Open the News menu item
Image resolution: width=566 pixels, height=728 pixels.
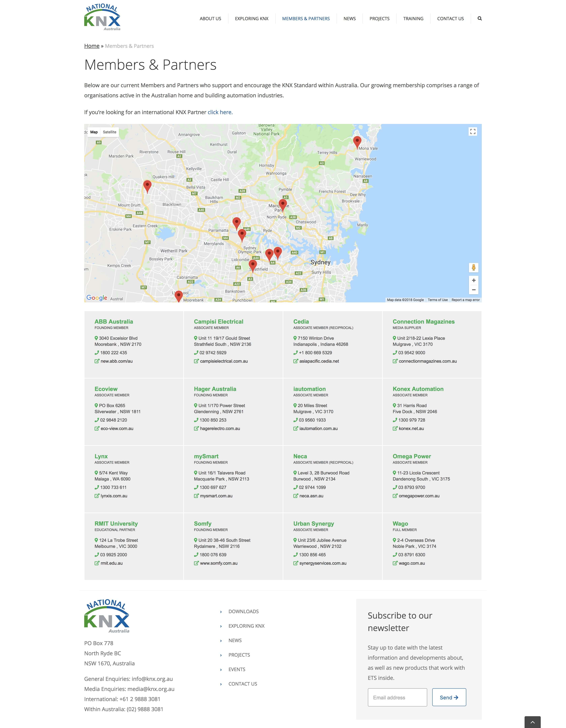(x=350, y=19)
